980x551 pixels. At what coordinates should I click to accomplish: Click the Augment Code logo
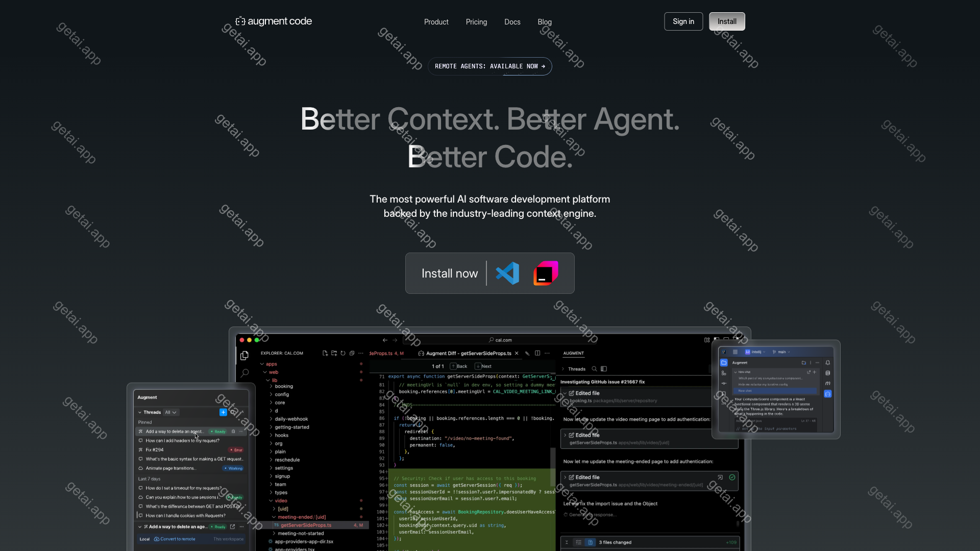(274, 21)
